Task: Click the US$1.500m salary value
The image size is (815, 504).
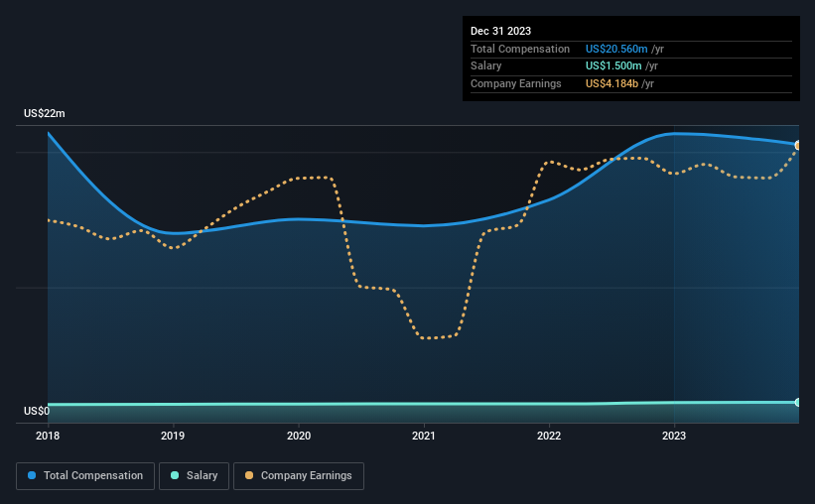Action: (x=613, y=66)
